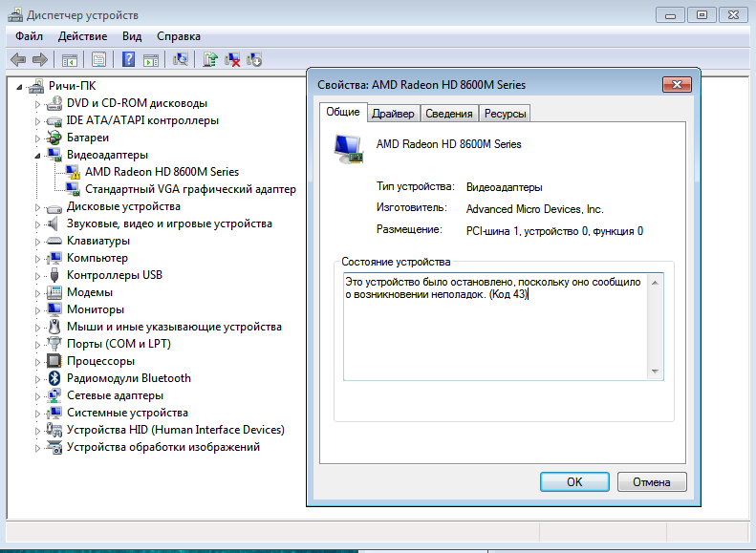Screen dimensions: 756x553
Task: Collapse the Видеоадаптеры tree node
Action: tap(37, 156)
